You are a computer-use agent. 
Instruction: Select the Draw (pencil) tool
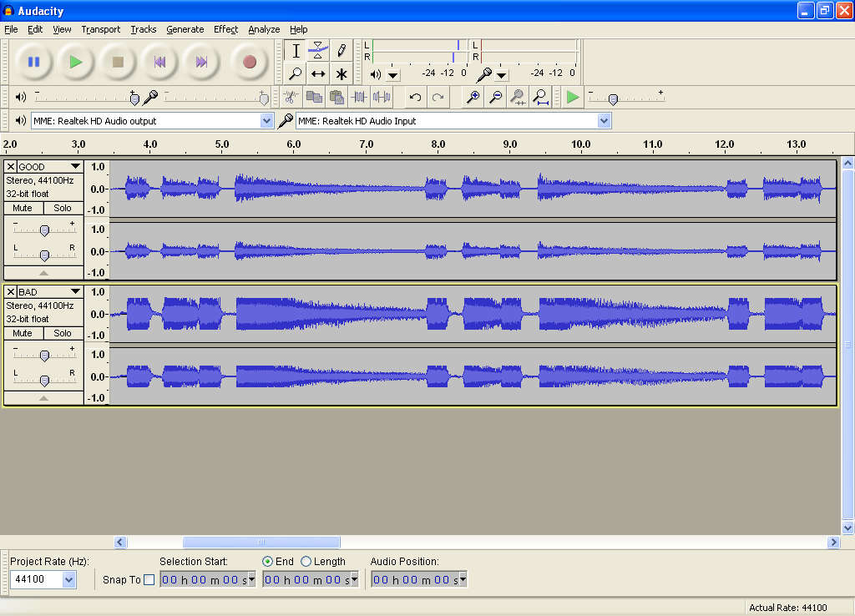pyautogui.click(x=341, y=50)
